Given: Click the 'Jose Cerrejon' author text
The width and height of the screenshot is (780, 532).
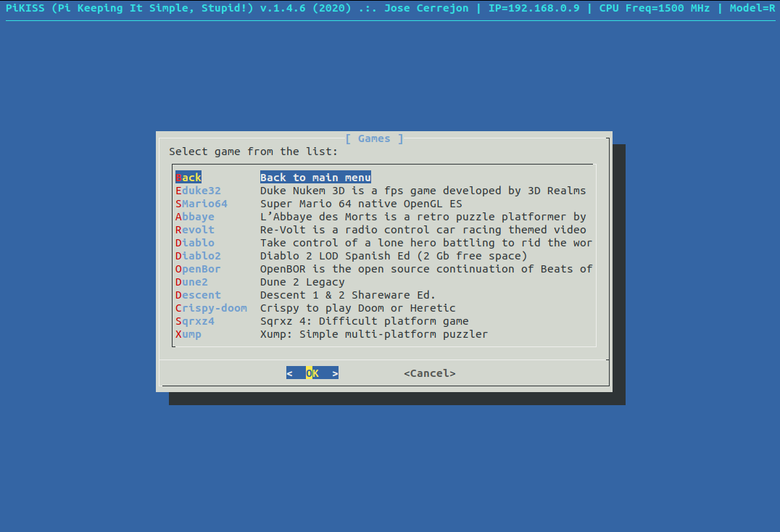Looking at the screenshot, I should (426, 8).
